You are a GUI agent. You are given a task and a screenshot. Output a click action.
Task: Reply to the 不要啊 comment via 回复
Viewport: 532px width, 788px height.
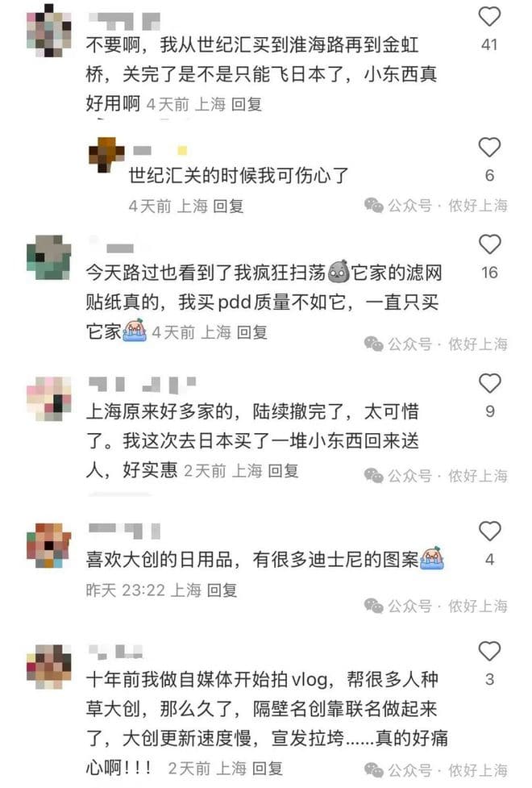tap(247, 104)
